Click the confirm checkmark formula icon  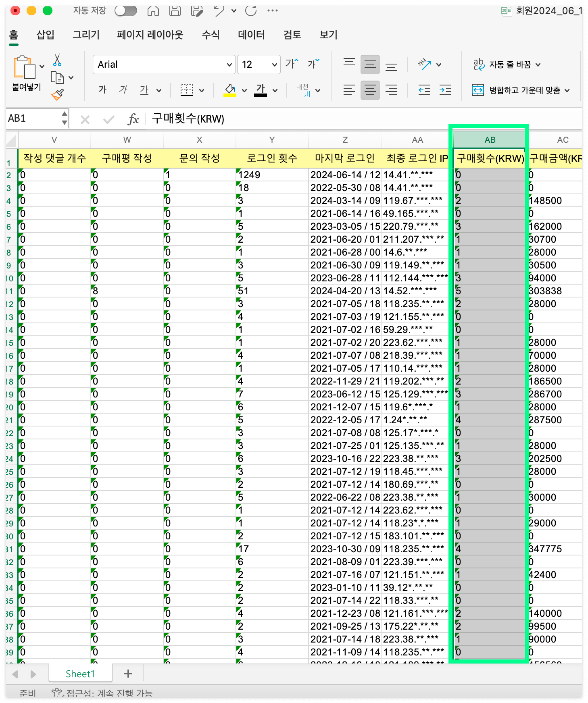point(108,119)
